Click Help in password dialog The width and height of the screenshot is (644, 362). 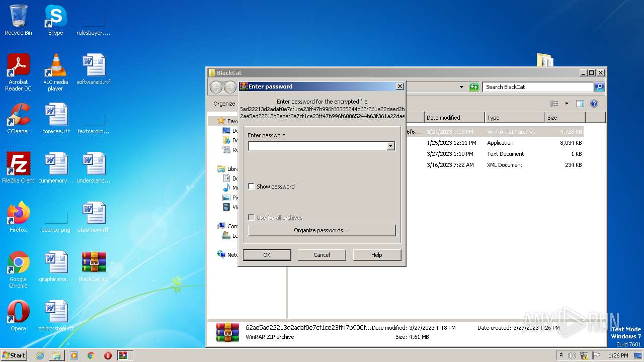[377, 255]
